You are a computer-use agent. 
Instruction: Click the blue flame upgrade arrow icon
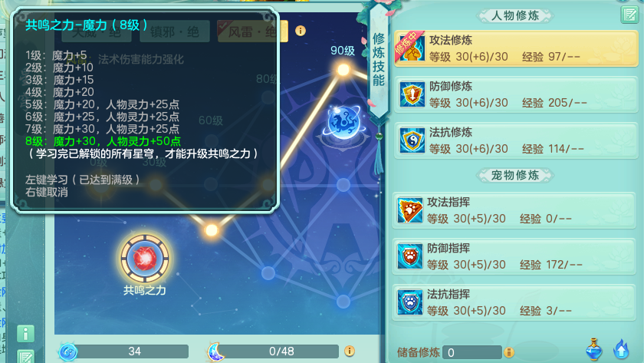coord(621,349)
